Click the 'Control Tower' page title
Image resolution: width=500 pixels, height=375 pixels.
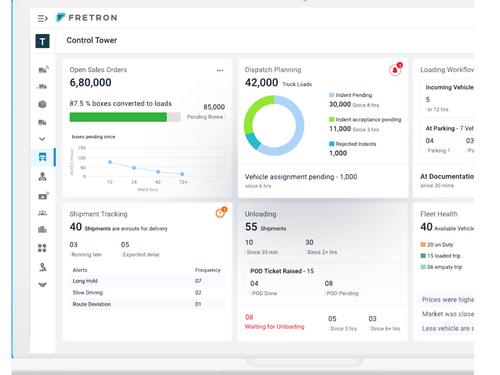tap(92, 40)
